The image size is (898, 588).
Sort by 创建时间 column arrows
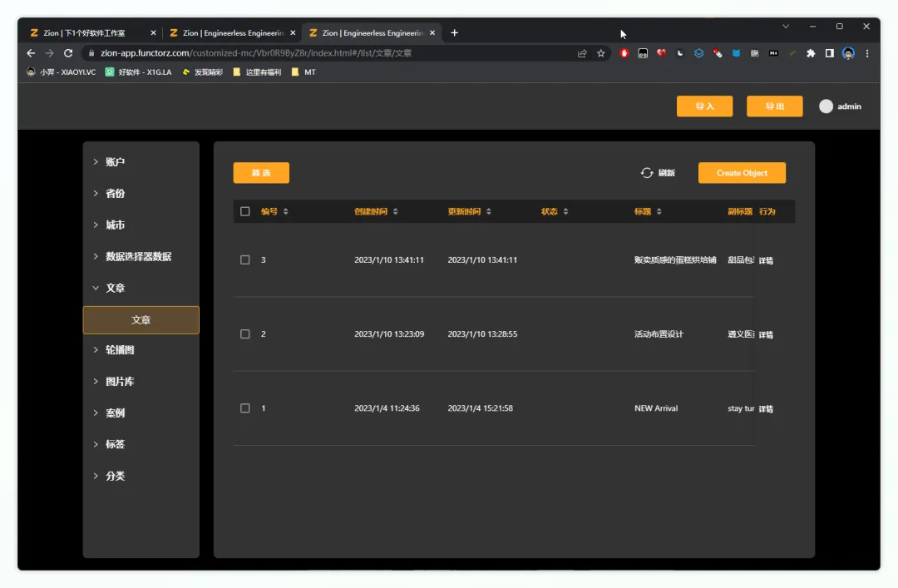pos(395,211)
